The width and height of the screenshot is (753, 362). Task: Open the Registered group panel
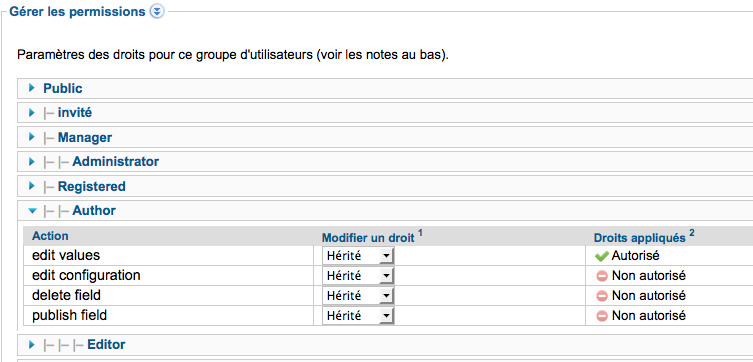(385, 186)
